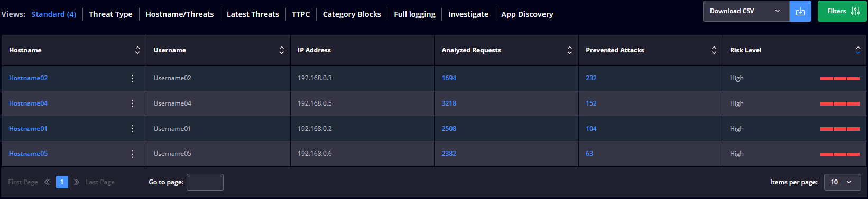Switch to the Threat Type view
Viewport: 868px width, 199px height.
click(110, 14)
